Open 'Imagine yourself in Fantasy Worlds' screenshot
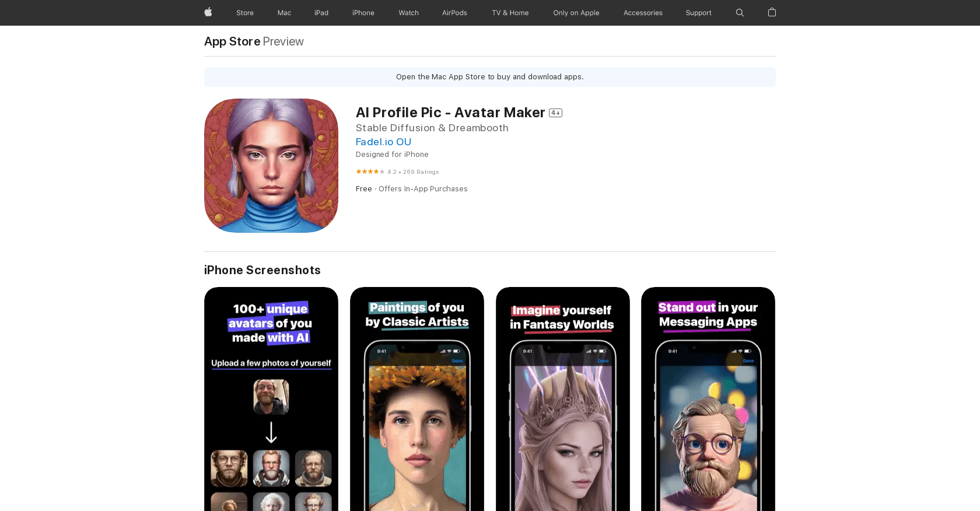This screenshot has height=511, width=980. click(563, 399)
